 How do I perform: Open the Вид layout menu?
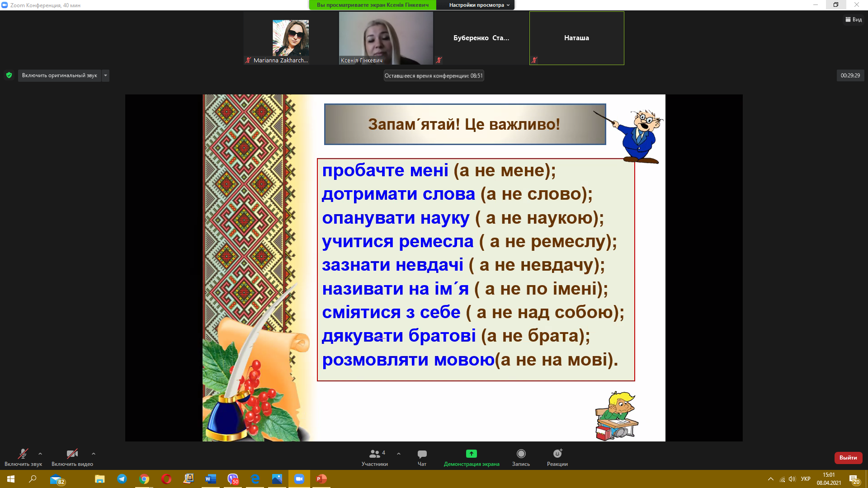[854, 19]
